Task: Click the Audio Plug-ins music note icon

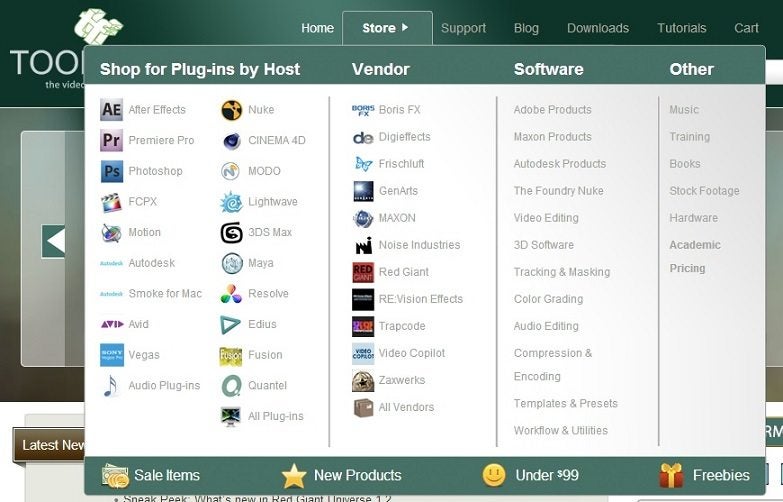Action: tap(111, 386)
